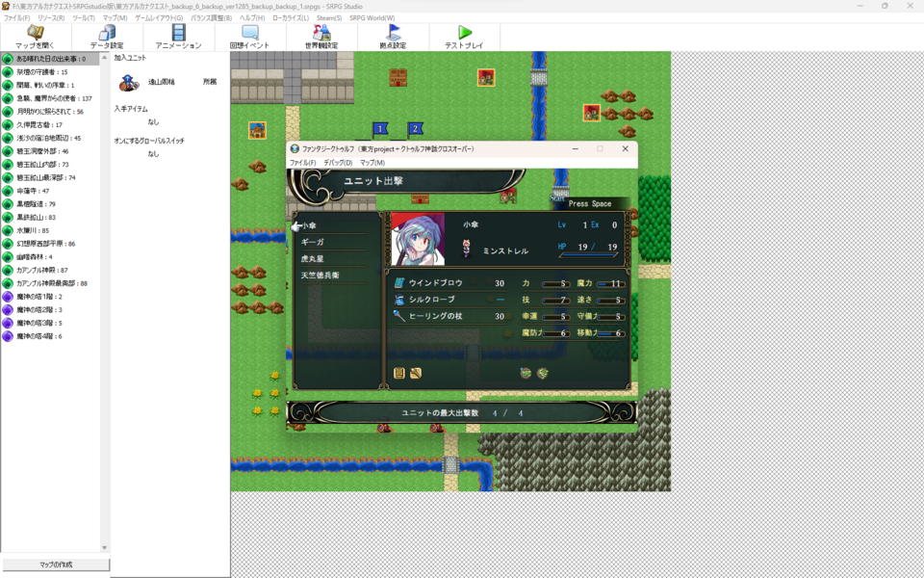Select unit ギーガ in the sortie list
Image resolution: width=924 pixels, height=578 pixels.
click(312, 243)
